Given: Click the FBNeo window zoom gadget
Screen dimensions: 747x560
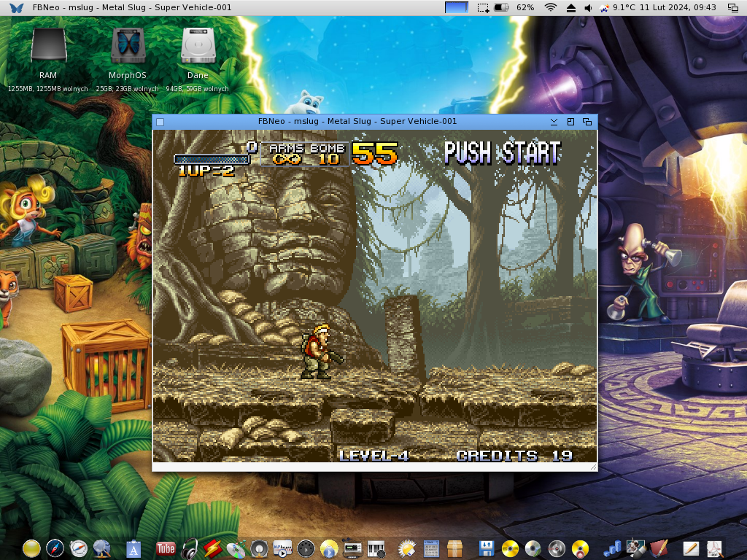Looking at the screenshot, I should tap(570, 122).
